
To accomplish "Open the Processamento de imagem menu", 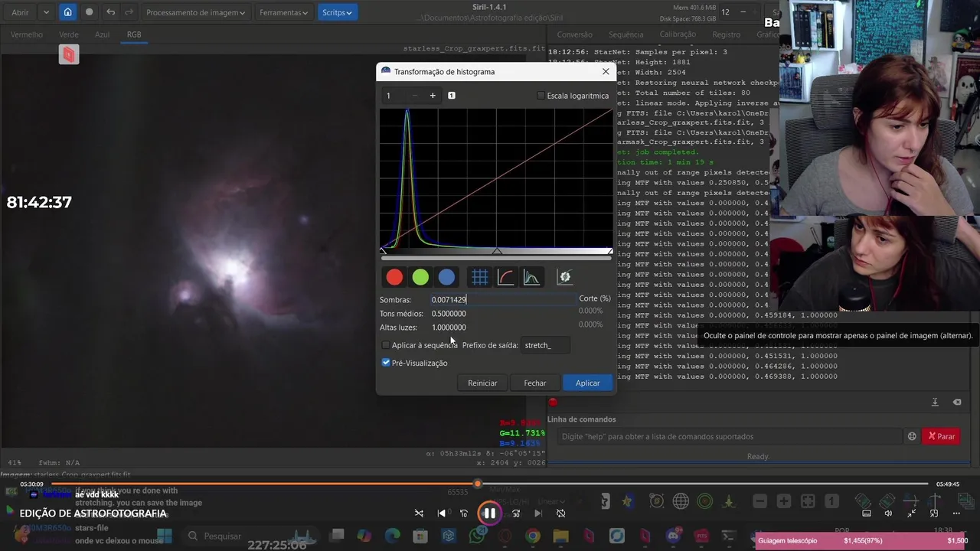I will tap(196, 12).
